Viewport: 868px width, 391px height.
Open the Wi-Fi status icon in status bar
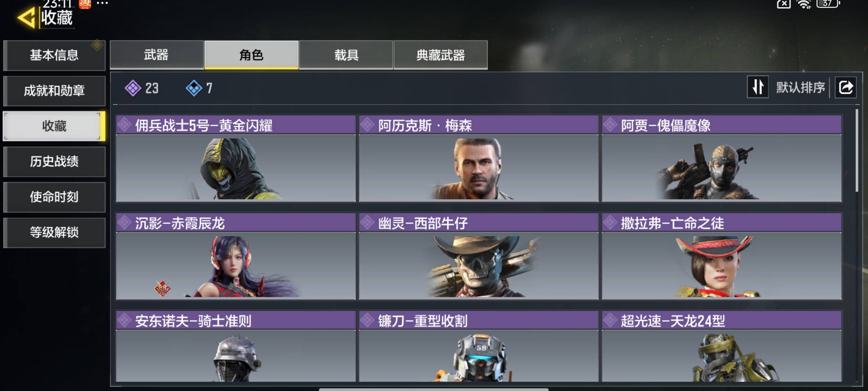[x=804, y=4]
